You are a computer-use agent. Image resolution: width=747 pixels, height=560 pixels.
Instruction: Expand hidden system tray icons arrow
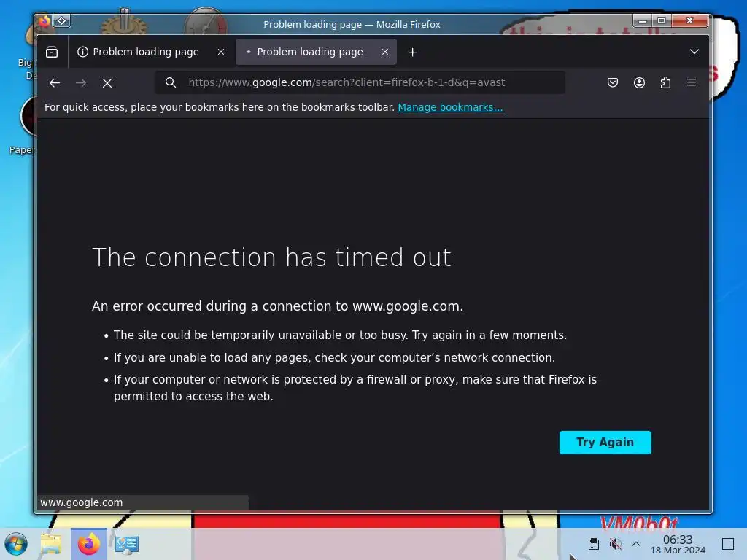pos(636,544)
